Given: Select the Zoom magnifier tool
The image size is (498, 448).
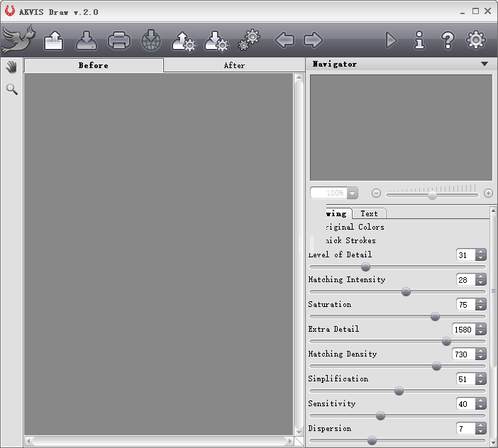Looking at the screenshot, I should click(x=11, y=89).
